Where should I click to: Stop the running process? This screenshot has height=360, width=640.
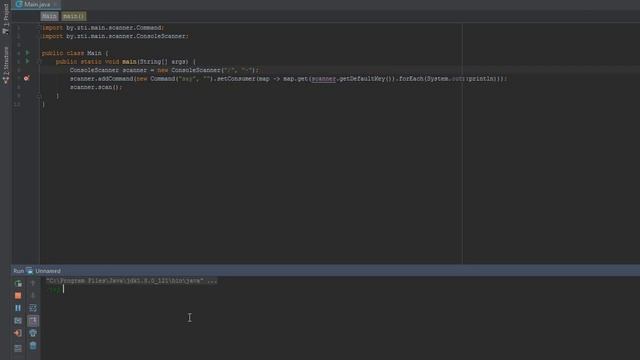[x=18, y=296]
